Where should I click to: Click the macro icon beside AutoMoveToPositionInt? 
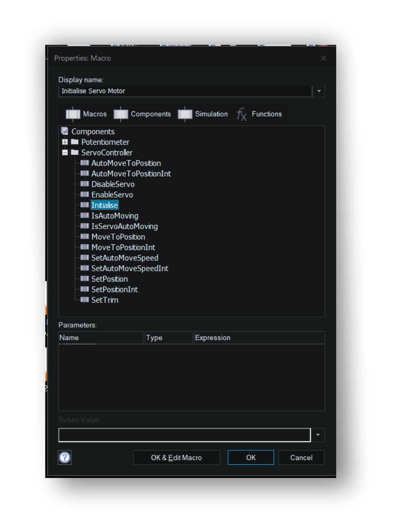84,173
